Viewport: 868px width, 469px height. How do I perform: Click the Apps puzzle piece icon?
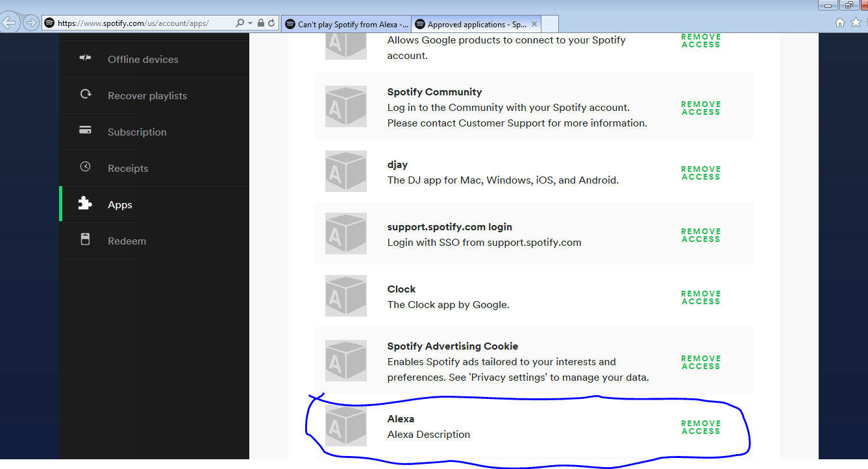[x=85, y=203]
